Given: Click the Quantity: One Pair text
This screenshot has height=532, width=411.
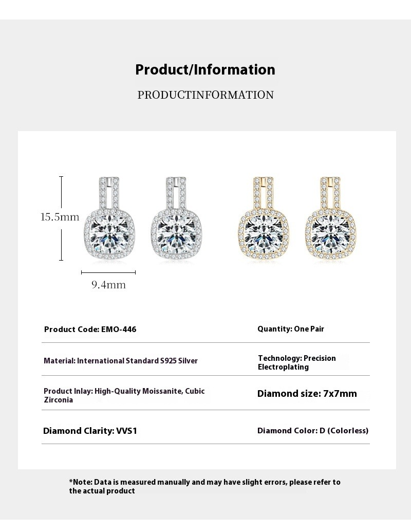Looking at the screenshot, I should tap(291, 329).
